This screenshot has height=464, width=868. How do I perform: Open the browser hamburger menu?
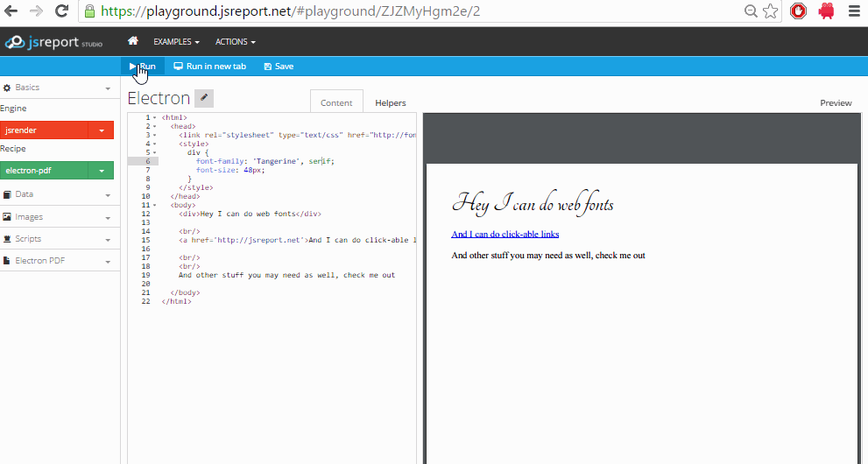tap(854, 11)
